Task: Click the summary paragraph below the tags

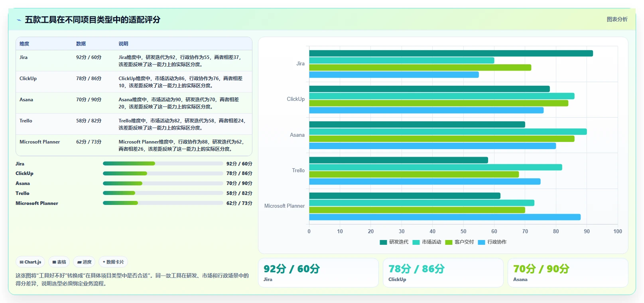Action: 132,279
